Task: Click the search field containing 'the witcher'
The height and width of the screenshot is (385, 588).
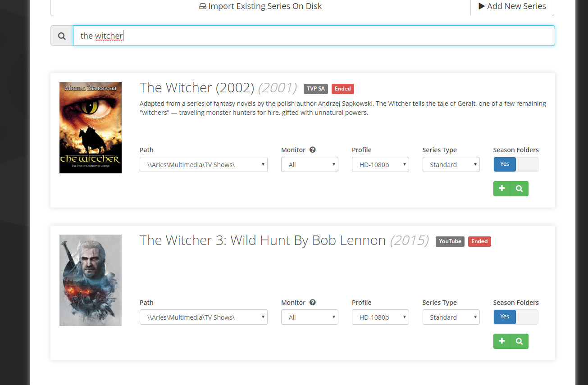Action: pos(314,36)
